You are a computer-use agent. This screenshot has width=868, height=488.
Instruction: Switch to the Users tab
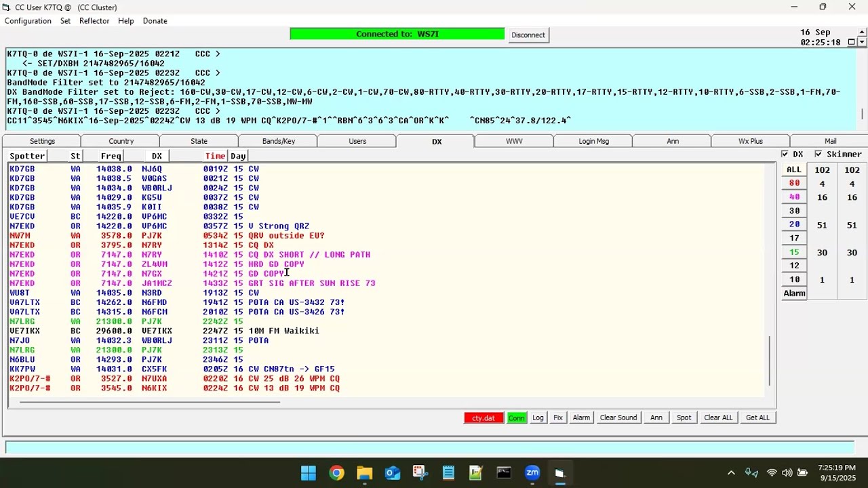tap(357, 141)
